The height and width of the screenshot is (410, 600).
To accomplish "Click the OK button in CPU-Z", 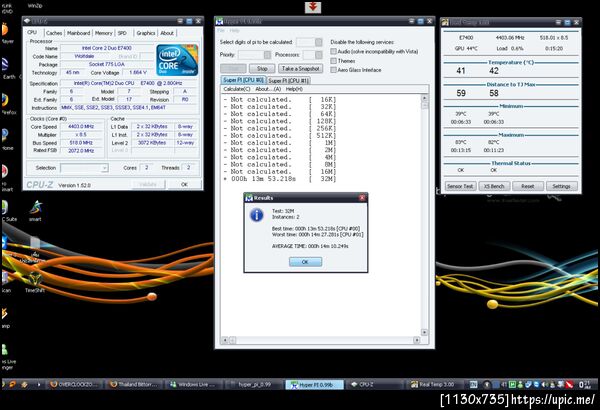I will (184, 185).
